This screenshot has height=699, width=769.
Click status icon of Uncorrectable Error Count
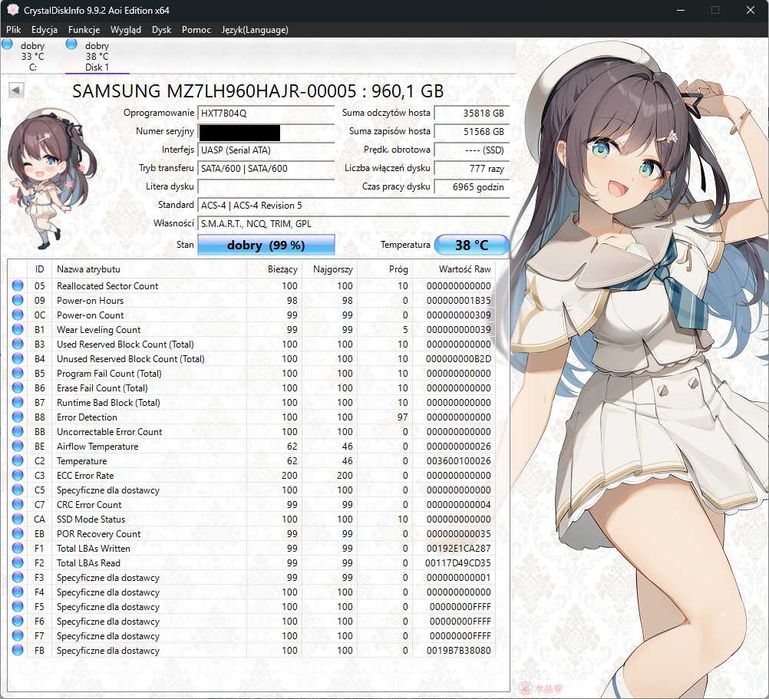(18, 431)
